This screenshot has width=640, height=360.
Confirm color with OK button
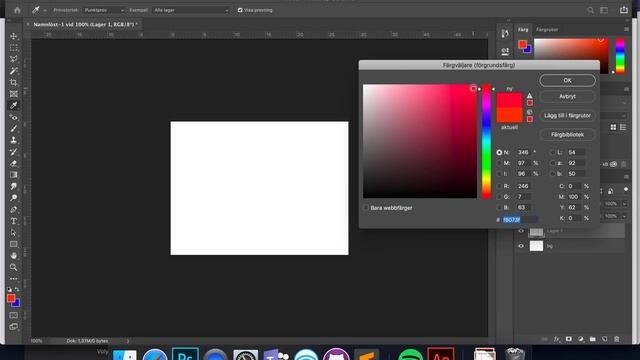pyautogui.click(x=567, y=80)
